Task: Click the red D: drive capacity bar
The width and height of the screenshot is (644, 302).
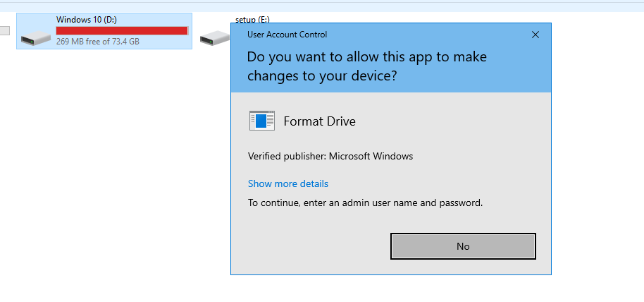Action: (x=121, y=30)
